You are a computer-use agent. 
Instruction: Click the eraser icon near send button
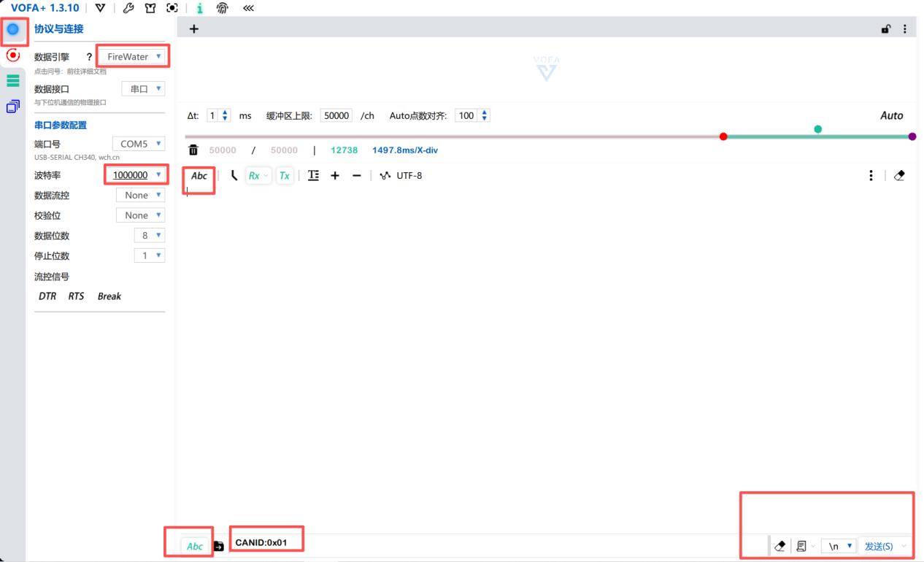(779, 546)
